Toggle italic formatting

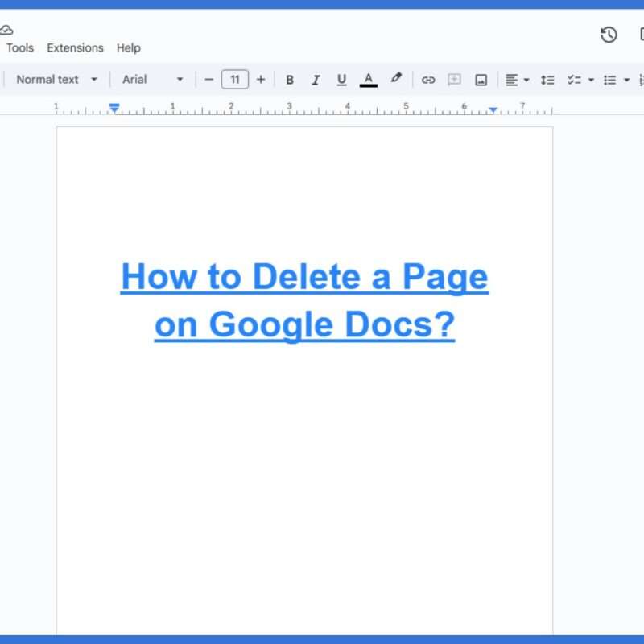pos(316,80)
